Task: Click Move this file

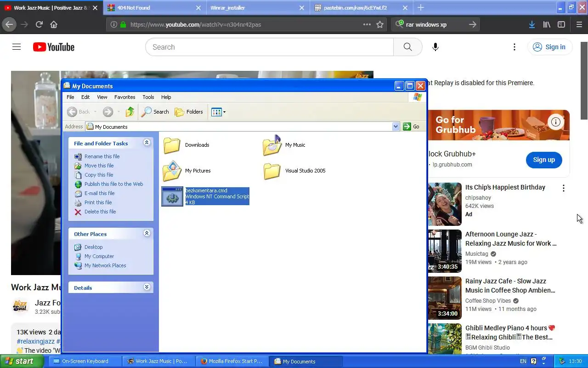Action: pyautogui.click(x=94, y=166)
